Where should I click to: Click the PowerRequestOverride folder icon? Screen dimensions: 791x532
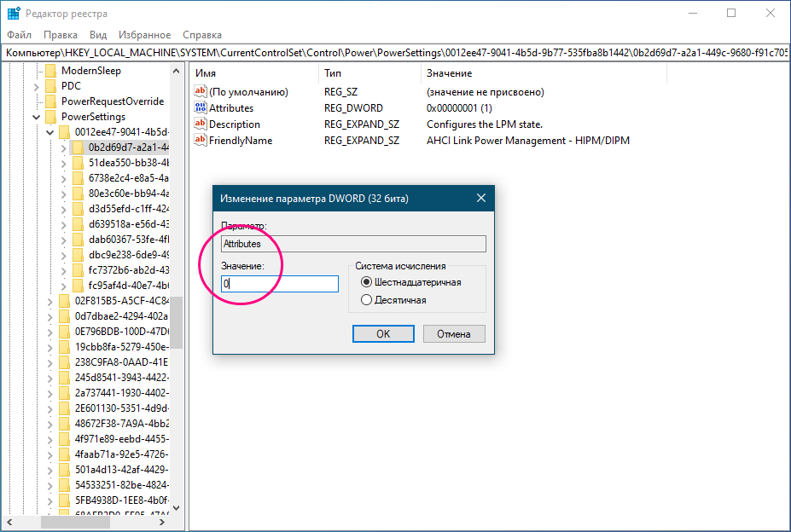click(x=50, y=101)
